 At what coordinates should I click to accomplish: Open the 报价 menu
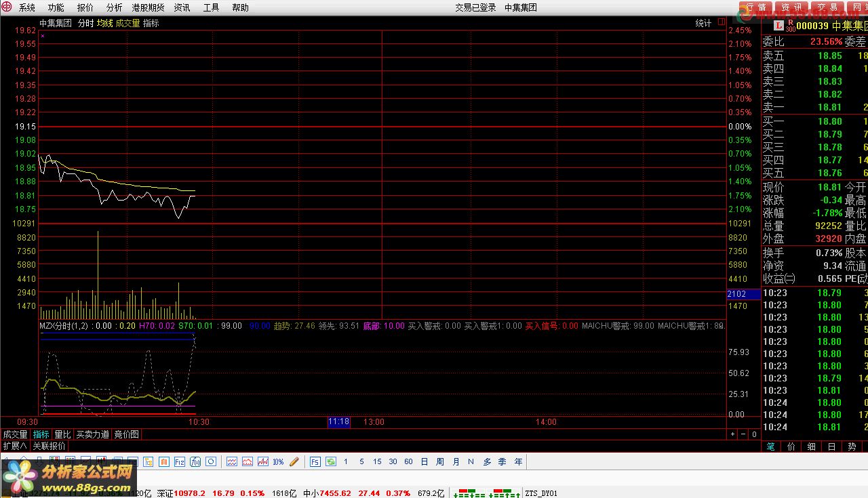tap(85, 7)
